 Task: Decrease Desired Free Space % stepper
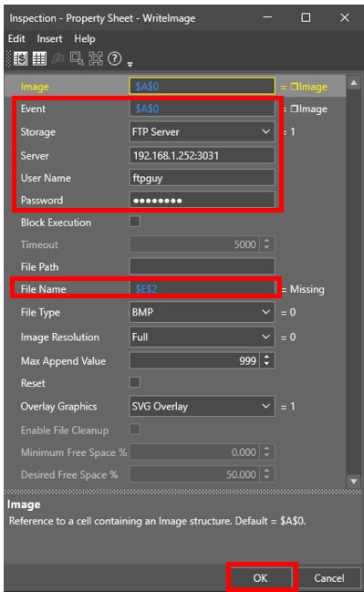pos(267,478)
